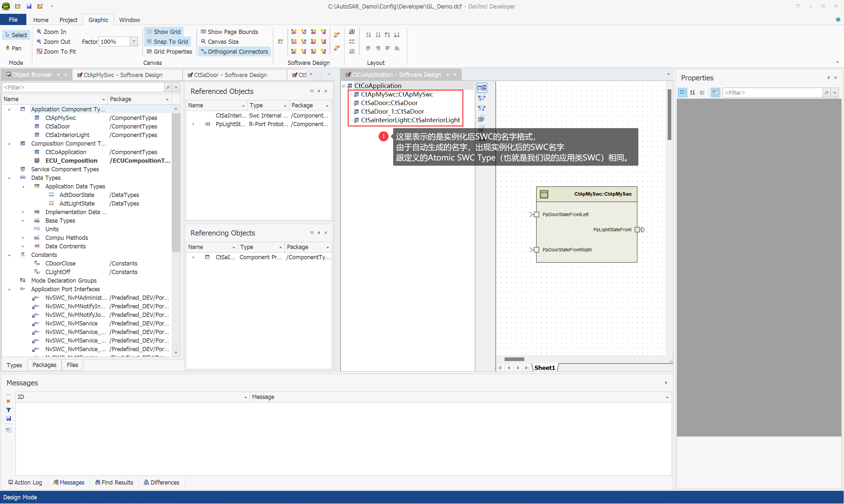The width and height of the screenshot is (844, 504).
Task: Open the Packages tab in Object Browser
Action: pos(44,365)
